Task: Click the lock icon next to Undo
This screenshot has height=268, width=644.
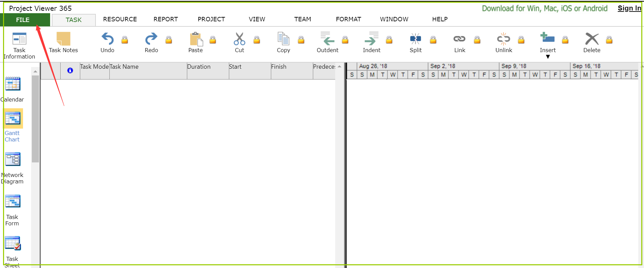Action: point(125,40)
